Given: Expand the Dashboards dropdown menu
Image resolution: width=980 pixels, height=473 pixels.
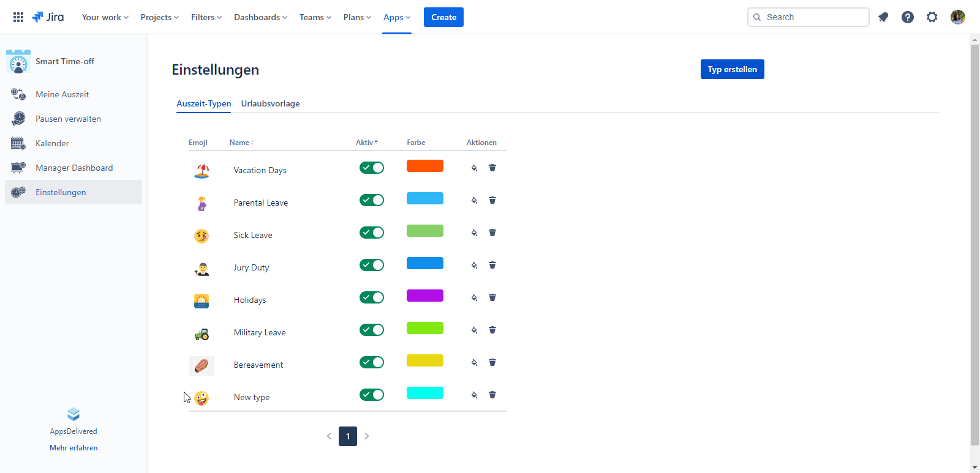Looking at the screenshot, I should point(260,17).
